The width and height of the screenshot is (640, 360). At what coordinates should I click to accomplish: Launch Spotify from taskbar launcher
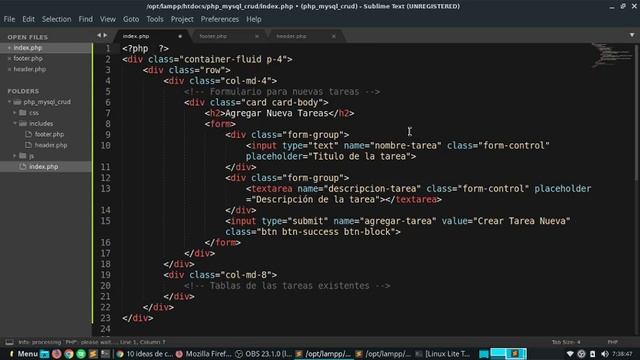[x=81, y=354]
